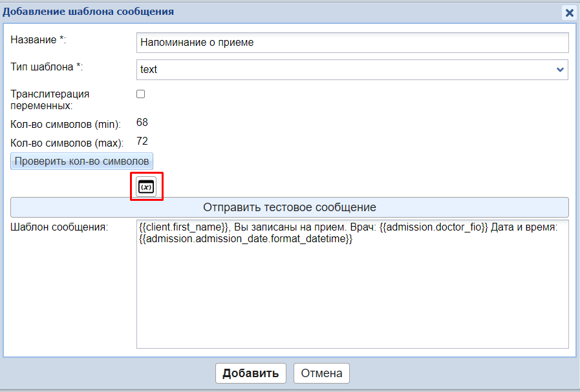Place cursor on {{client.first_name}} variable
The image size is (580, 392).
click(184, 227)
